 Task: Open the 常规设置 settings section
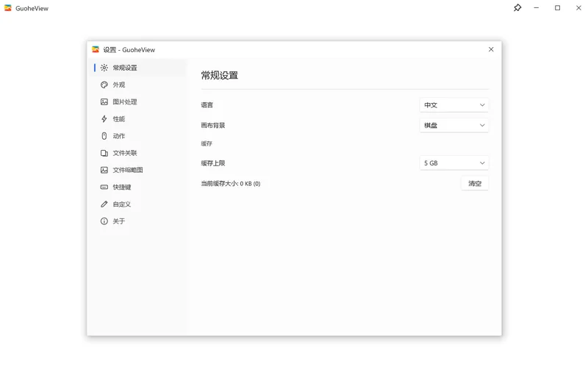[138, 68]
